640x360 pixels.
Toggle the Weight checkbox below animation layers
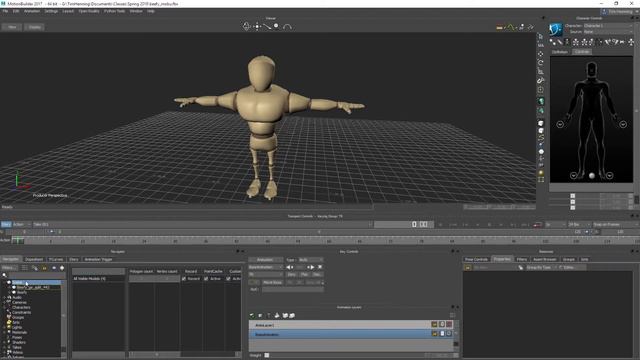pyautogui.click(x=267, y=355)
